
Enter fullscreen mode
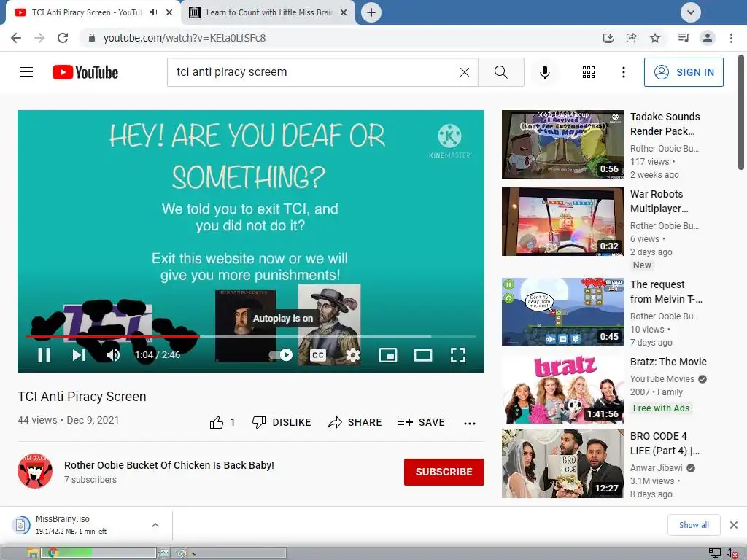click(458, 355)
